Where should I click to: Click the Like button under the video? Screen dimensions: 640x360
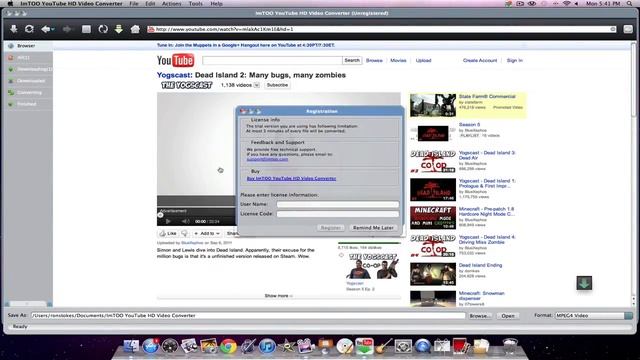pyautogui.click(x=168, y=233)
